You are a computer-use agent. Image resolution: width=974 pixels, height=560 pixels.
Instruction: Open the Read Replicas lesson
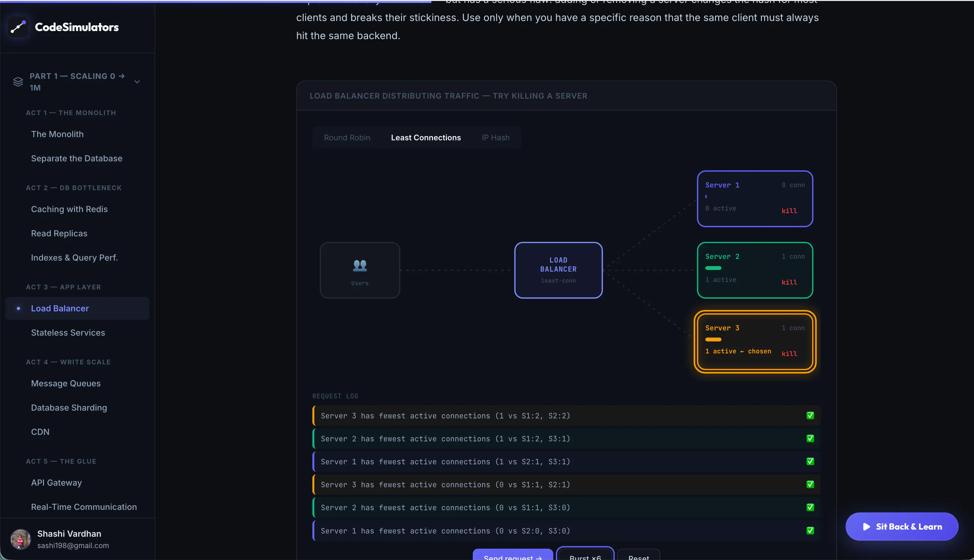point(59,233)
